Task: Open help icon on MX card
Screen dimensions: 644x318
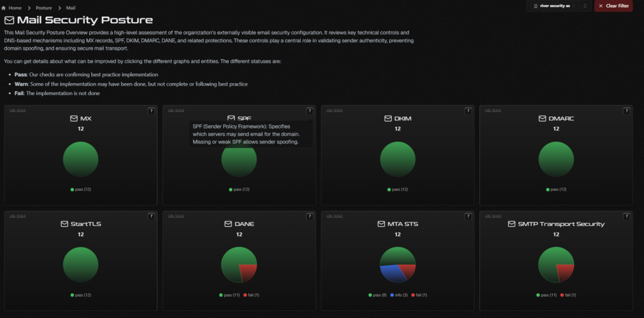Action: [x=151, y=111]
